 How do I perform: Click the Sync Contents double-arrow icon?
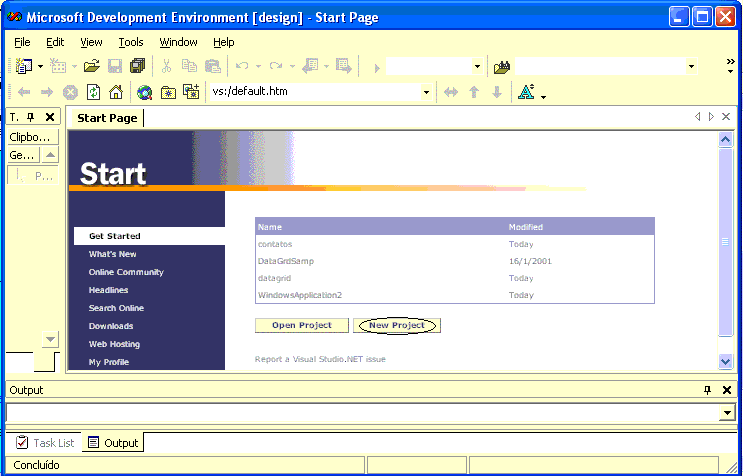click(451, 92)
